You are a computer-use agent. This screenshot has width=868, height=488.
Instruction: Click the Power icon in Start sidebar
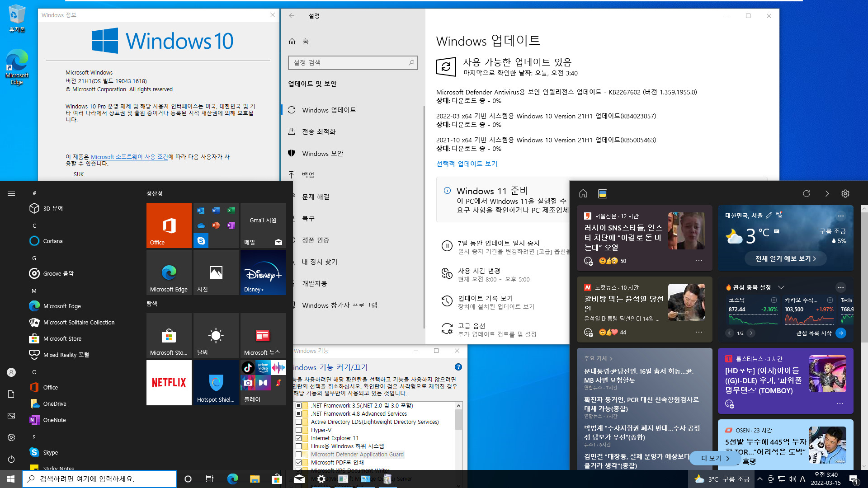pos(11,459)
